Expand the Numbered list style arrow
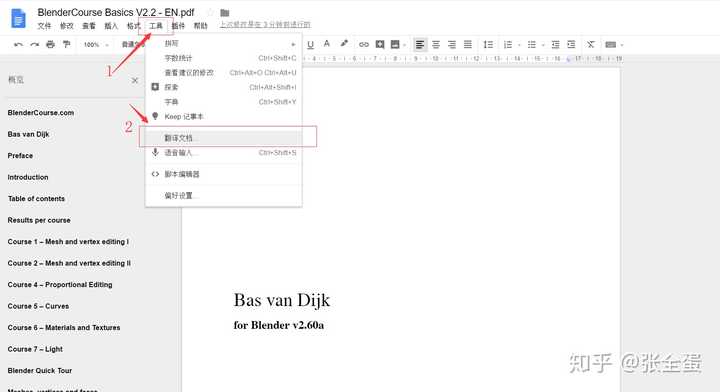The image size is (720, 392). pos(519,45)
